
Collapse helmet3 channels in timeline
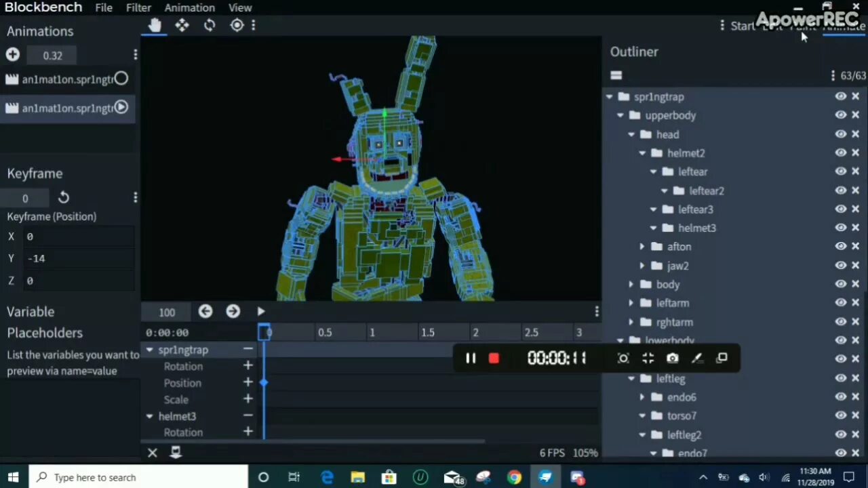point(149,416)
